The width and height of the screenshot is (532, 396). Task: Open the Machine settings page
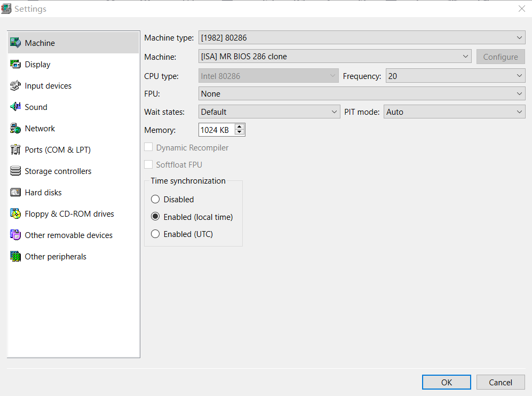[73, 43]
